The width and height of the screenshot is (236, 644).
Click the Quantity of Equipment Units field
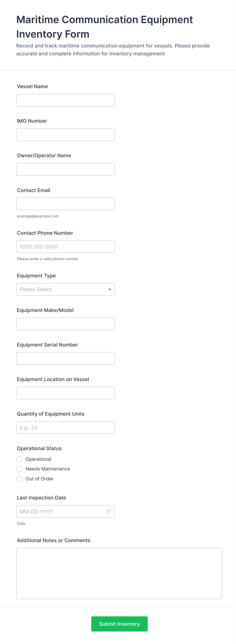click(65, 428)
